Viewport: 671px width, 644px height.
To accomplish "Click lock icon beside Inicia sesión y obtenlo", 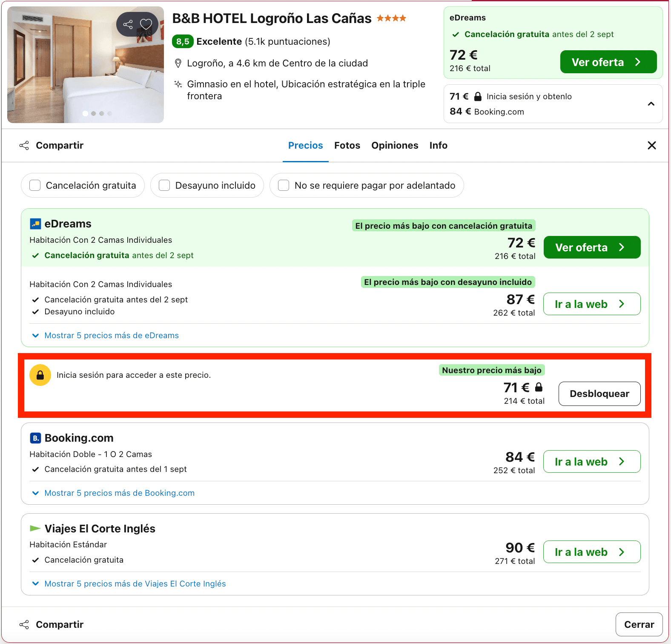I will click(x=478, y=97).
